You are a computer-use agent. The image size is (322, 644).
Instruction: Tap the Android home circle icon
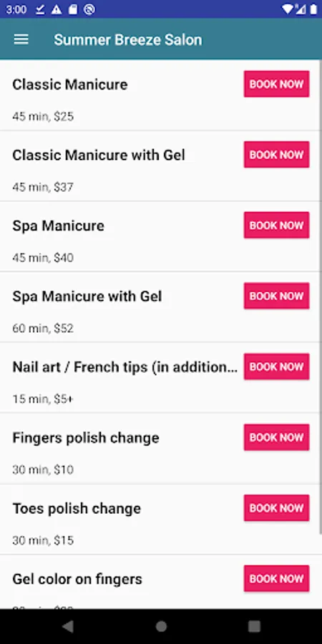point(161,626)
